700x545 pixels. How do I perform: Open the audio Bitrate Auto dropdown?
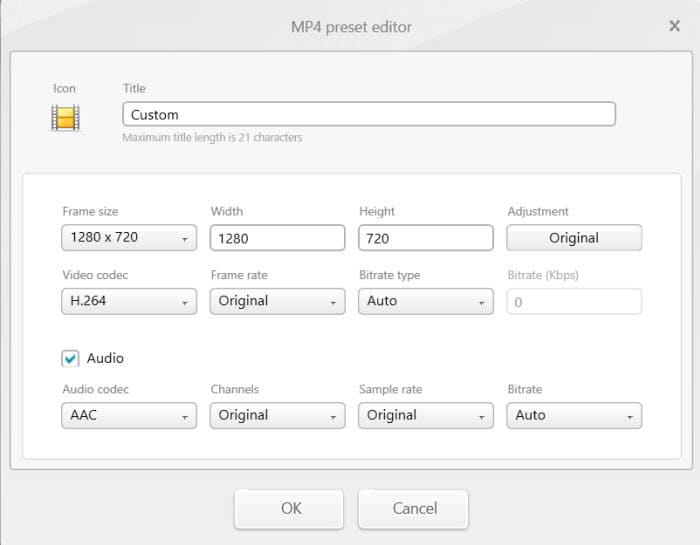coord(574,416)
